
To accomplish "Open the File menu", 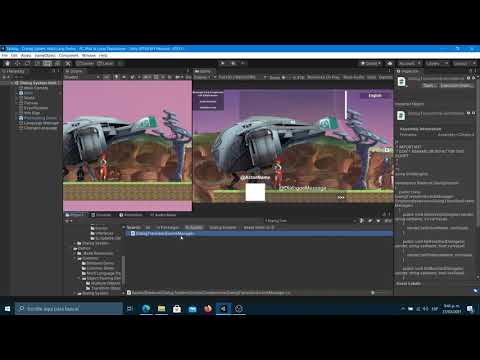I will click(x=5, y=55).
